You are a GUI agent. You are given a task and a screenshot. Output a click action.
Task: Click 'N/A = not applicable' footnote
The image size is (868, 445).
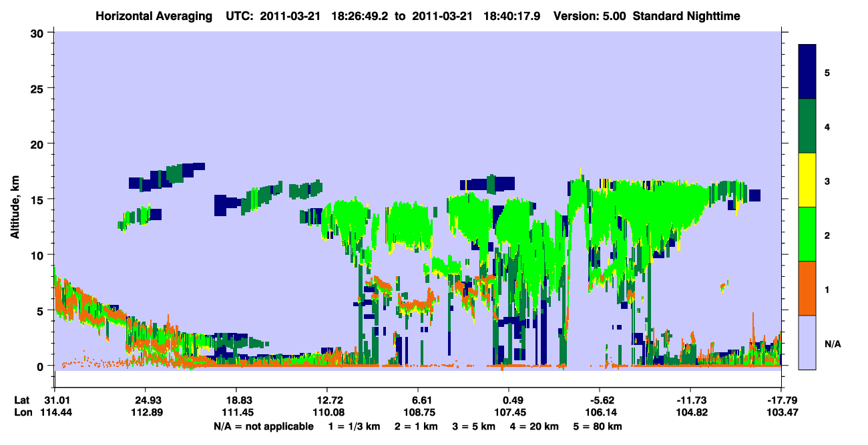point(263,426)
